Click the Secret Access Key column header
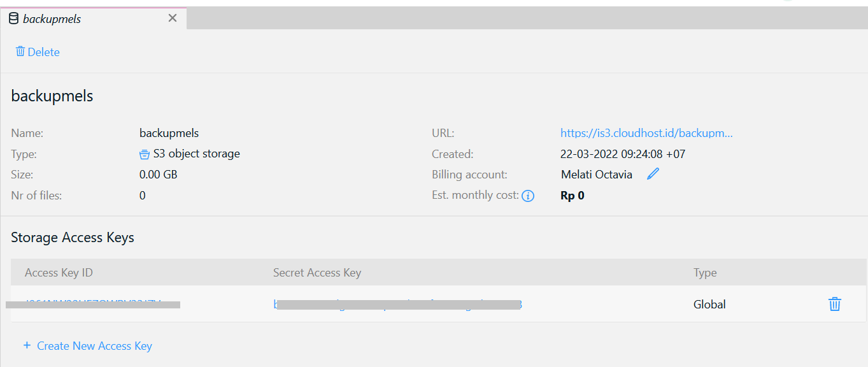The width and height of the screenshot is (868, 367). pos(317,273)
